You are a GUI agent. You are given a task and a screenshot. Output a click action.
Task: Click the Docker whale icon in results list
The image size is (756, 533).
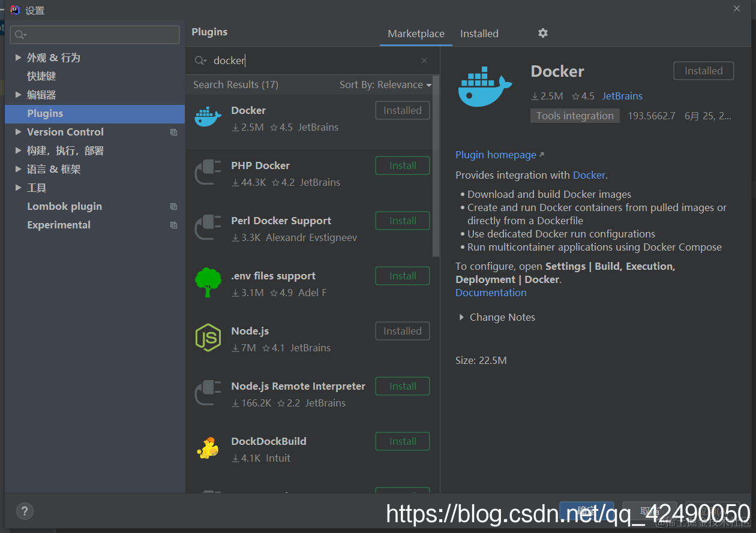(208, 117)
